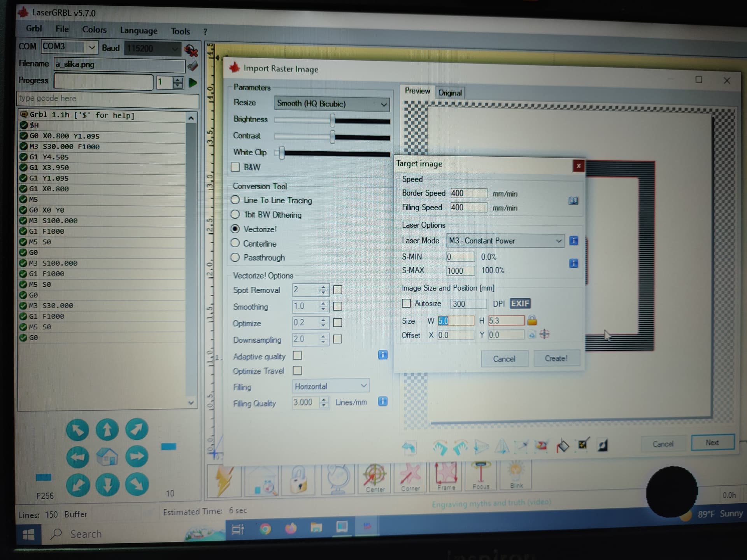Jog right with the east arrow
This screenshot has width=747, height=560.
137,456
